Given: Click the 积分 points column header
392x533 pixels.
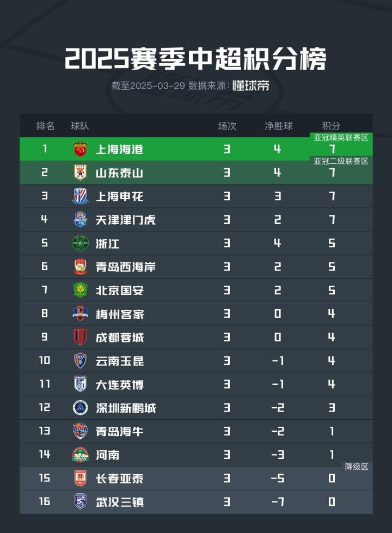Looking at the screenshot, I should coord(332,126).
